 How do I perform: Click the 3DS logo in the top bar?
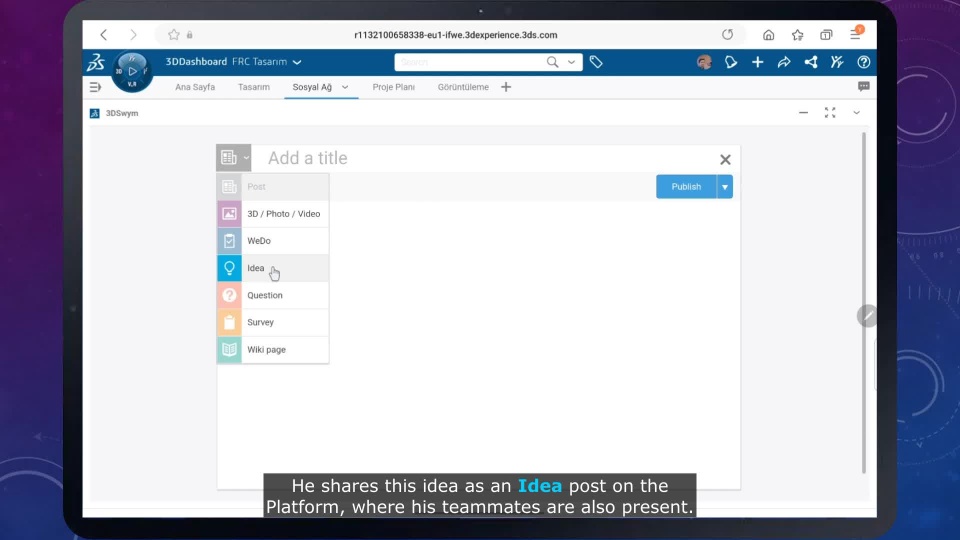pyautogui.click(x=96, y=62)
